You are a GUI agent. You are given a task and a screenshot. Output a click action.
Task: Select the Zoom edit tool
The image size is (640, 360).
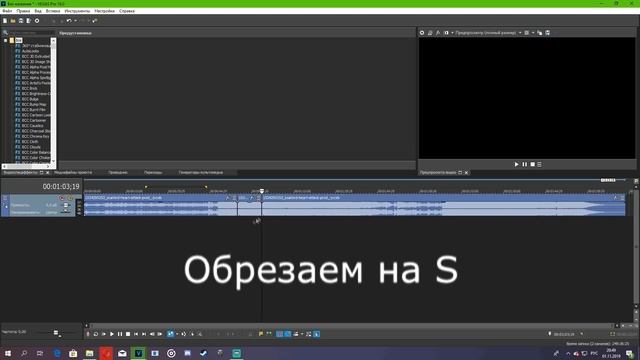coord(200,334)
